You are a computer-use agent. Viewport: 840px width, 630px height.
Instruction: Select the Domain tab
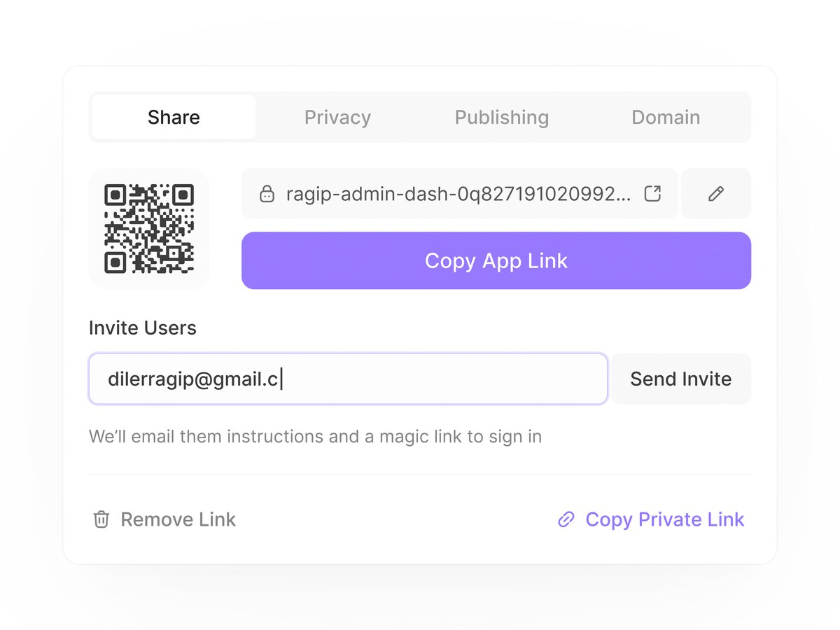pos(666,117)
